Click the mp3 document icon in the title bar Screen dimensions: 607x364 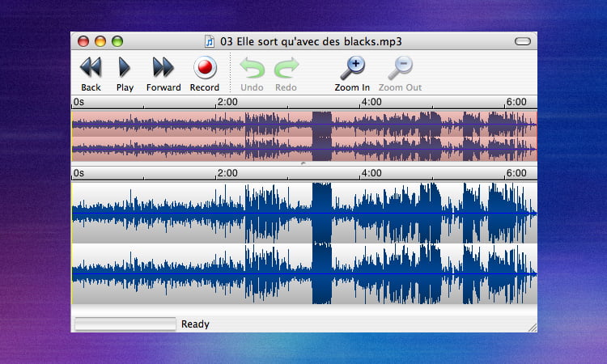[210, 41]
